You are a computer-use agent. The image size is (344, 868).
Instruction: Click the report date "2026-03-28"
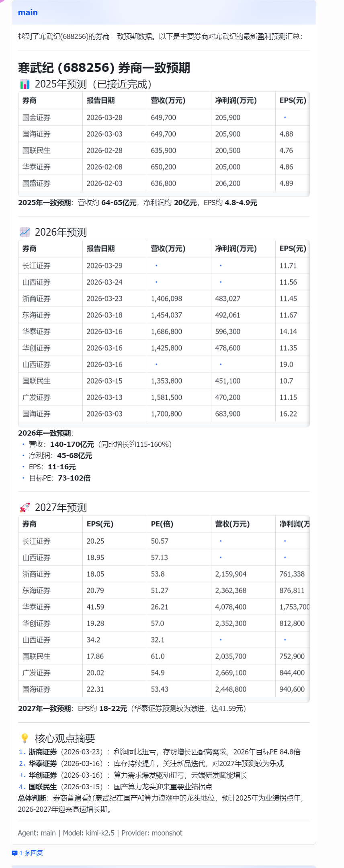coord(104,118)
